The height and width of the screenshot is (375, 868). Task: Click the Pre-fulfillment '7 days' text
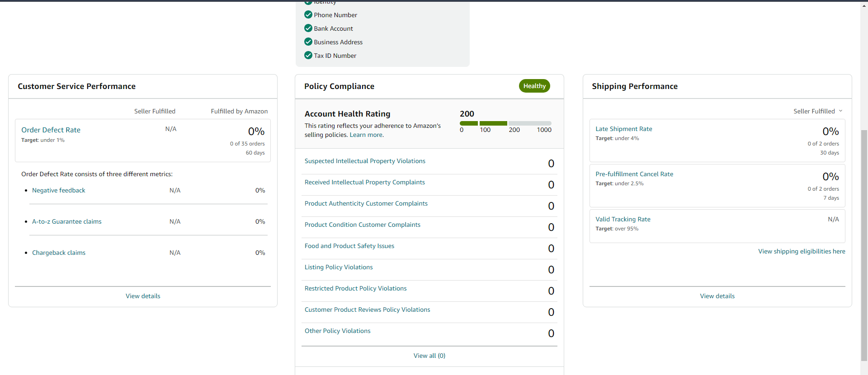tap(831, 198)
